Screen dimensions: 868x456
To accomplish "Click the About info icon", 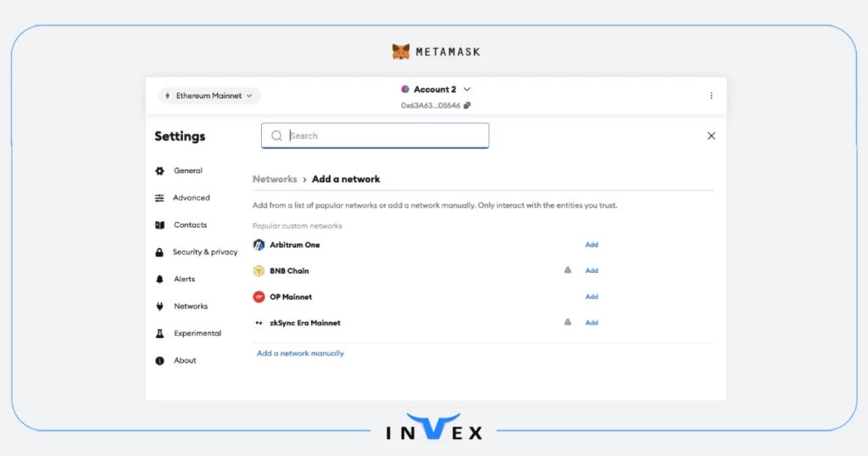I will tap(159, 361).
